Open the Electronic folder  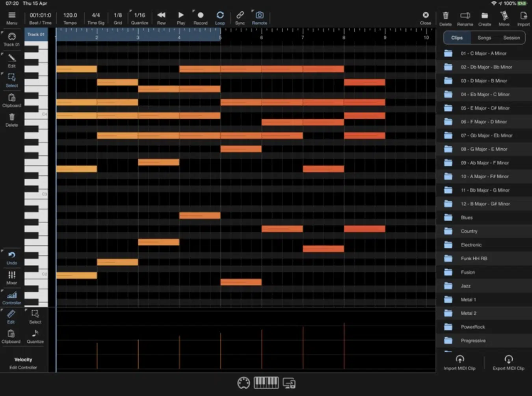(484, 245)
